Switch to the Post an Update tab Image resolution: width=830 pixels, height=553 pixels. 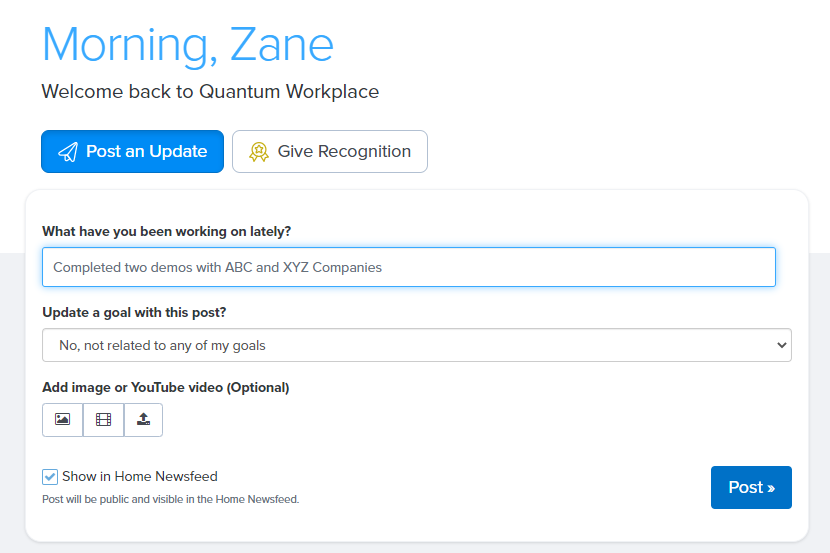pos(132,152)
